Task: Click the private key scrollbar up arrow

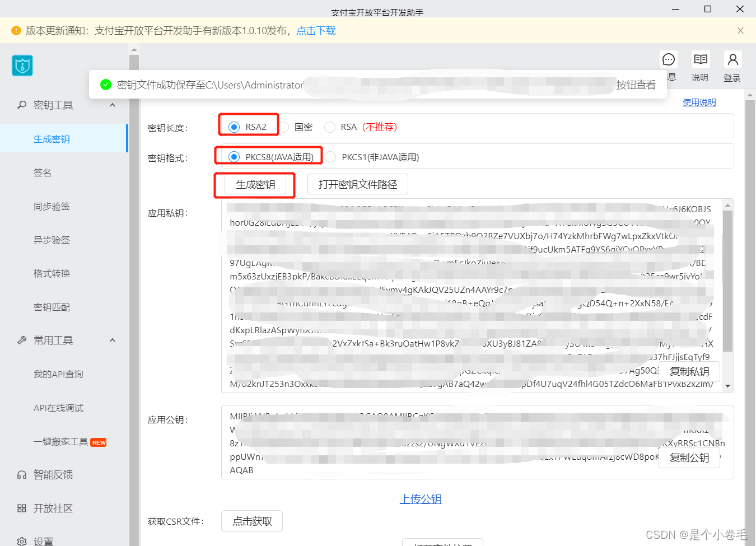Action: pyautogui.click(x=727, y=205)
